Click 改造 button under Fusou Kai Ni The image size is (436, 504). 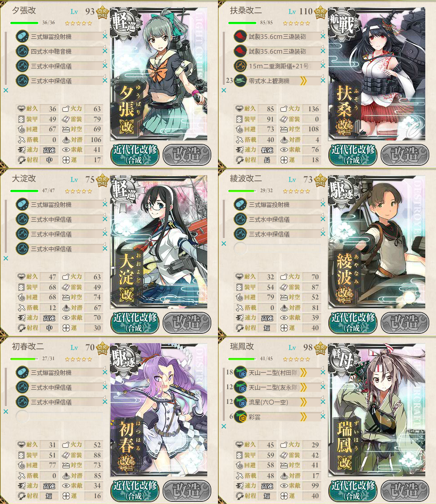(x=405, y=155)
